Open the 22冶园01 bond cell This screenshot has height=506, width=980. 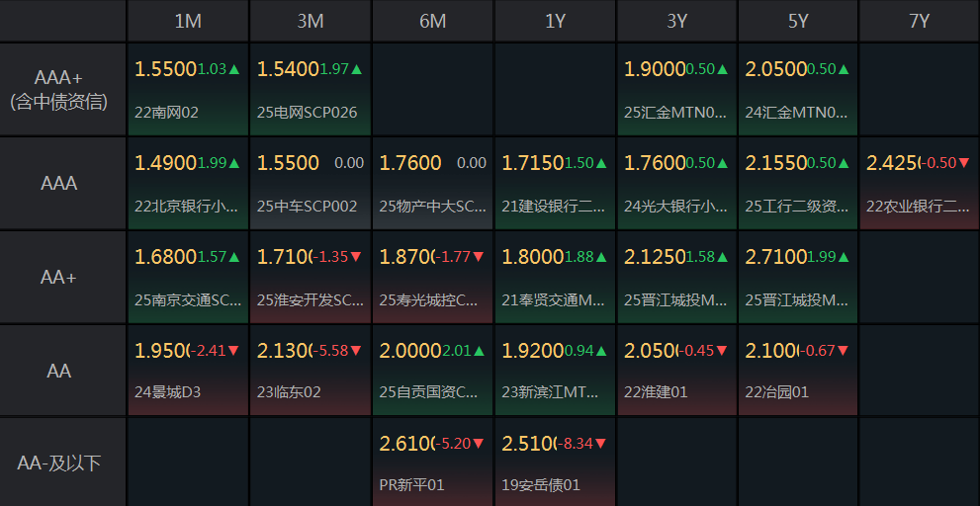798,371
